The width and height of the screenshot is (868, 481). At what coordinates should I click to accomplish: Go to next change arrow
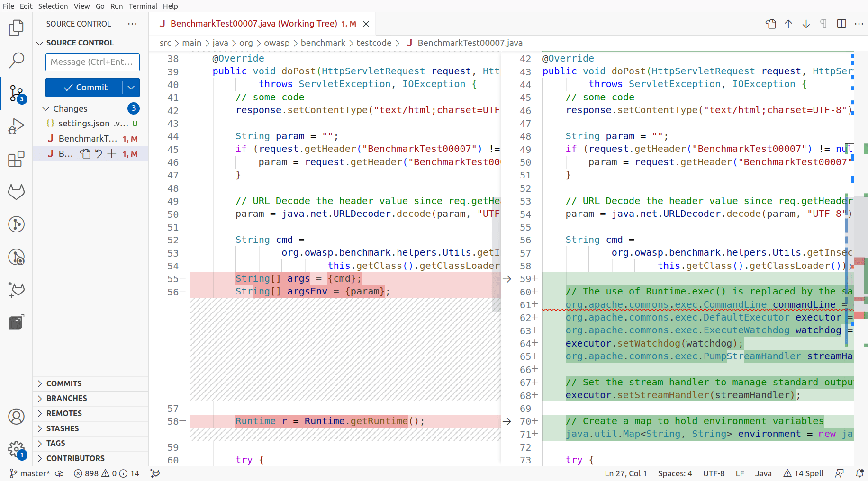pyautogui.click(x=806, y=24)
